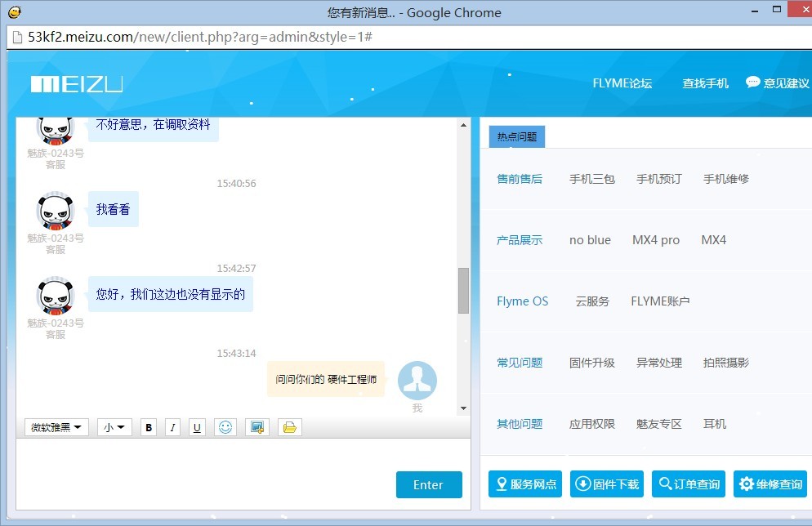
Task: Click the chat scrollbar thumb
Action: click(463, 291)
